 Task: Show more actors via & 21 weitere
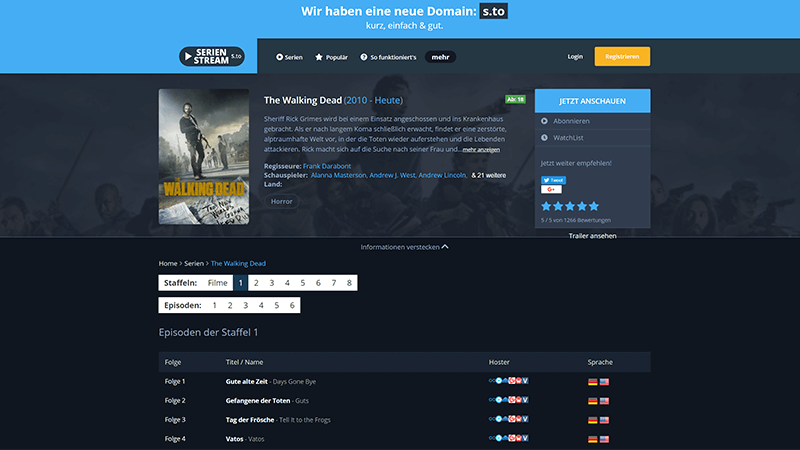tap(489, 175)
